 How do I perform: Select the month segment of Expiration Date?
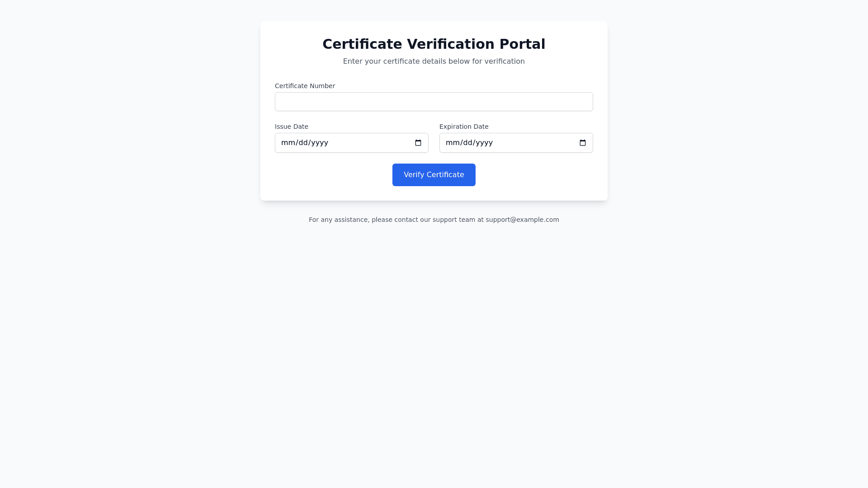pyautogui.click(x=452, y=143)
